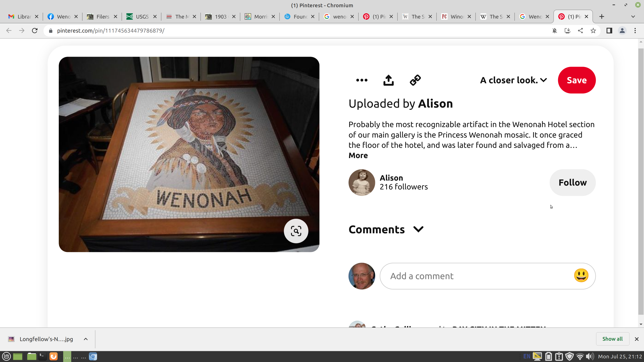Open the Wi-Fi network tray icon
This screenshot has width=644, height=362.
[580, 356]
